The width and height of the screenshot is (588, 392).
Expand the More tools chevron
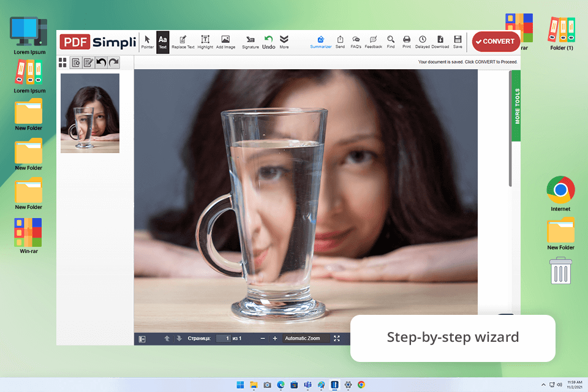click(284, 42)
